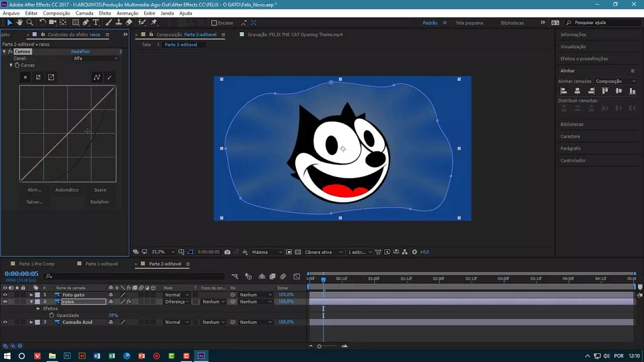Choose the pencil tool in Curvas

(109, 77)
